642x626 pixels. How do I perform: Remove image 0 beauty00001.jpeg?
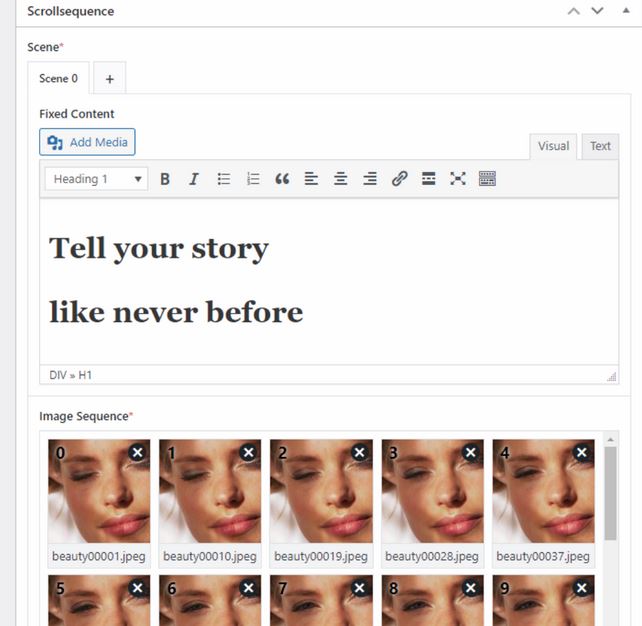(138, 452)
